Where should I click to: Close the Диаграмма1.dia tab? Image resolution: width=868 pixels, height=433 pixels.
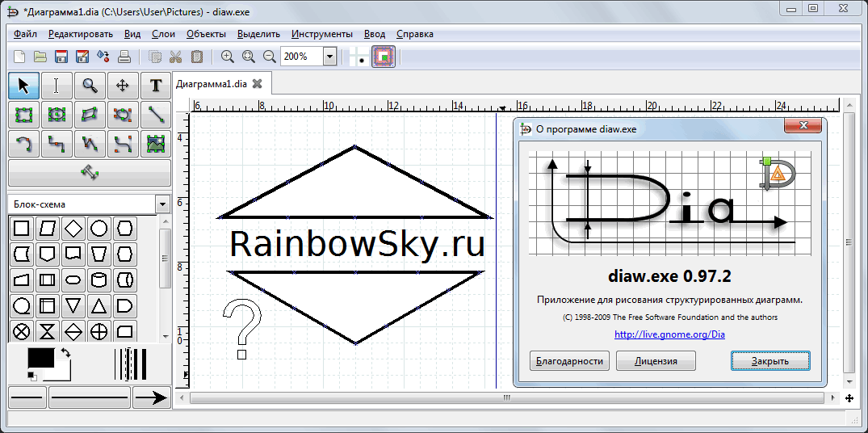(x=257, y=84)
